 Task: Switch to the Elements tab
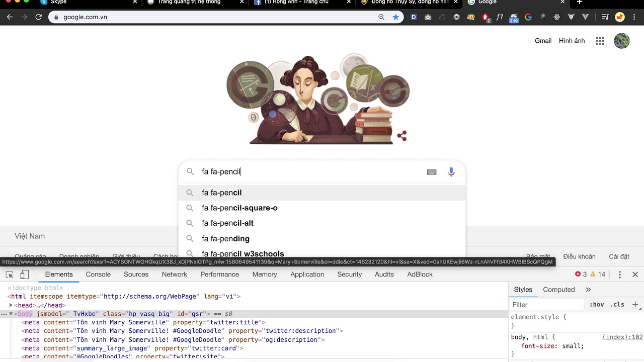pyautogui.click(x=59, y=275)
